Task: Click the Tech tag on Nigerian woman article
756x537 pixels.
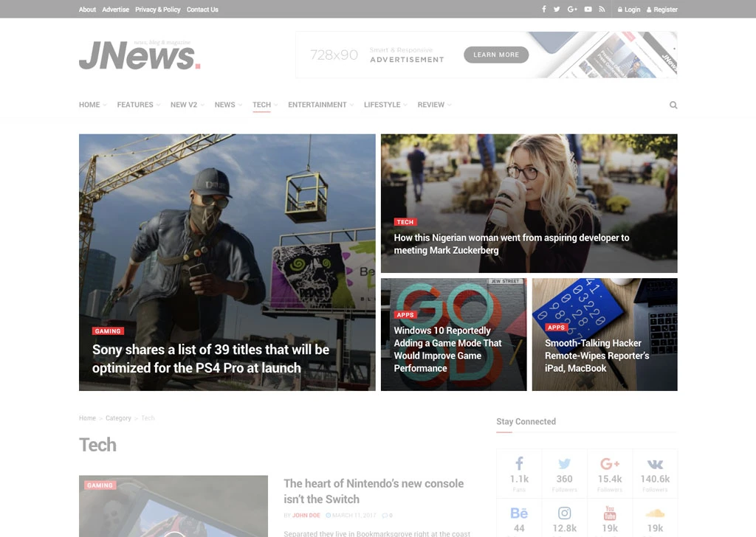Action: click(x=405, y=222)
